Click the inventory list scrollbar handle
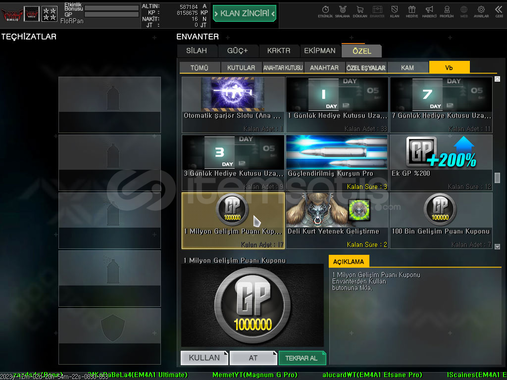The height and width of the screenshot is (380, 507). point(497,178)
